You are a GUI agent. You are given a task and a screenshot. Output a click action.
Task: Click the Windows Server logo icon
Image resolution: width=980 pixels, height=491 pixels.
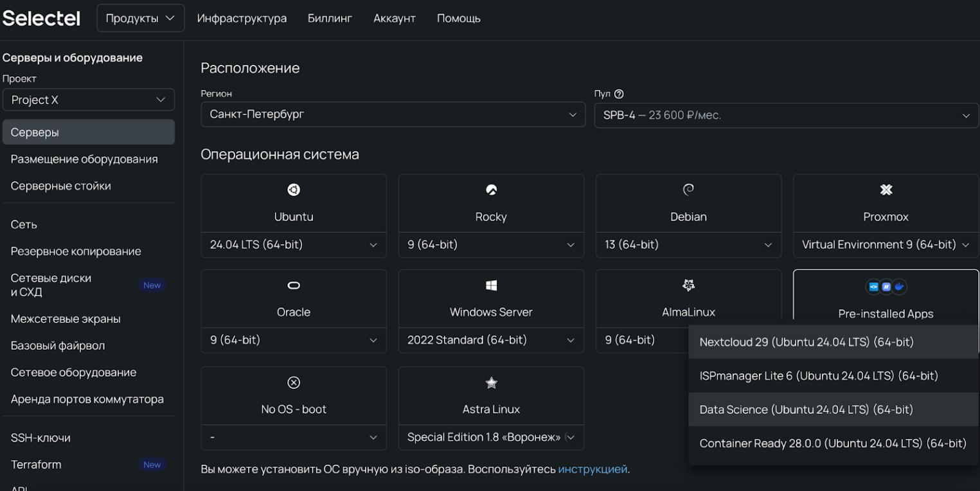point(491,285)
